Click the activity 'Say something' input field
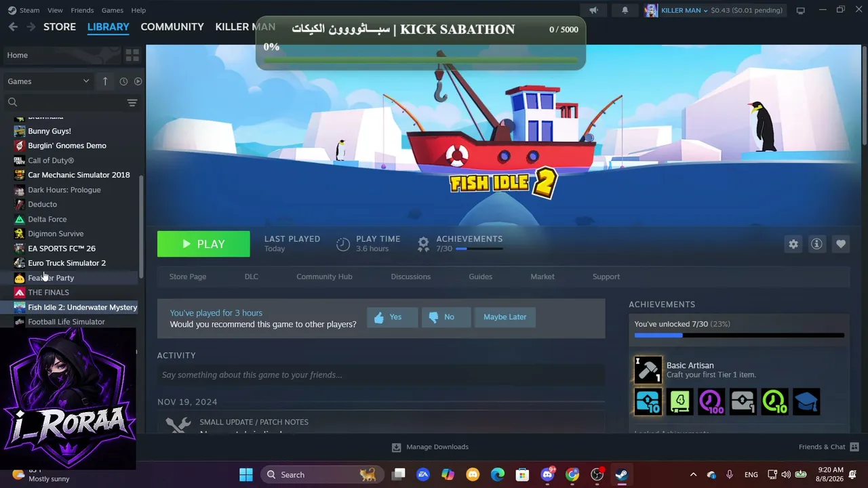 pyautogui.click(x=381, y=375)
